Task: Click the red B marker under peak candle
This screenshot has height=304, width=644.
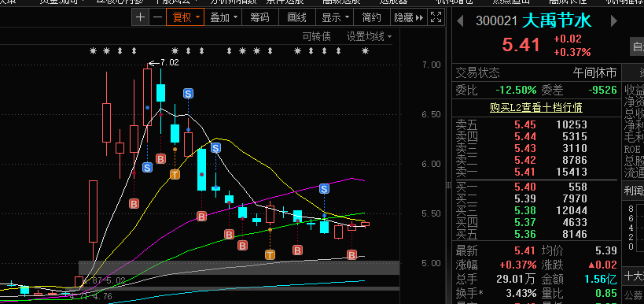Action: click(x=160, y=159)
